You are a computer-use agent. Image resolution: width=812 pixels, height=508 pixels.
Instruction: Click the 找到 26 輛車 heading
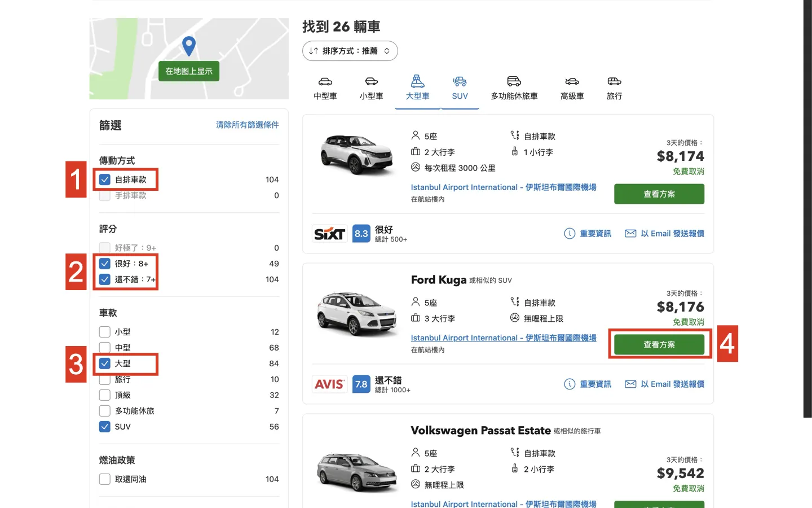(x=341, y=27)
